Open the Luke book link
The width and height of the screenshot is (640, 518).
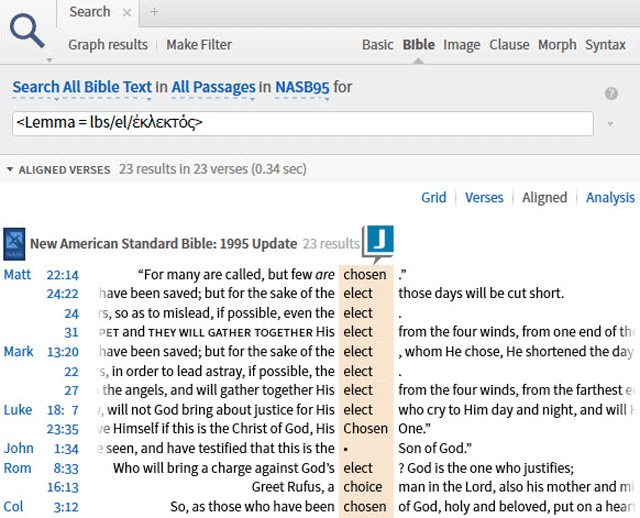[x=18, y=410]
